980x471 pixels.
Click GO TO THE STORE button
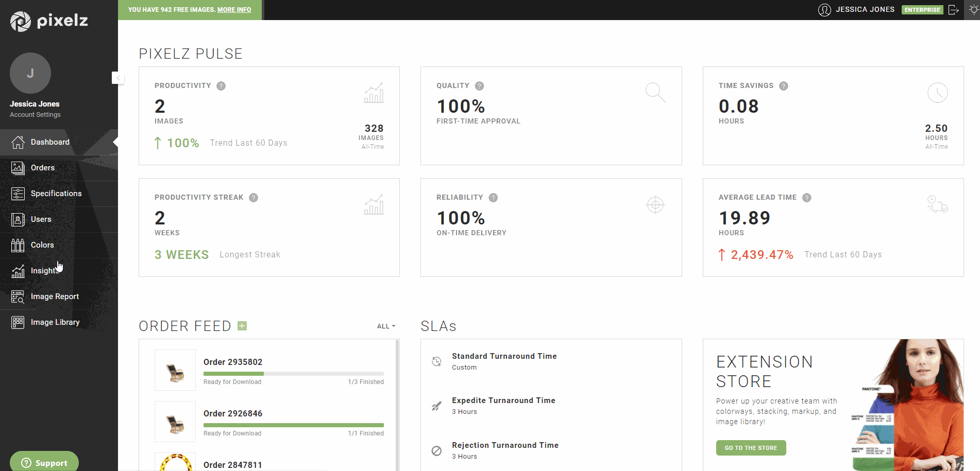[751, 448]
